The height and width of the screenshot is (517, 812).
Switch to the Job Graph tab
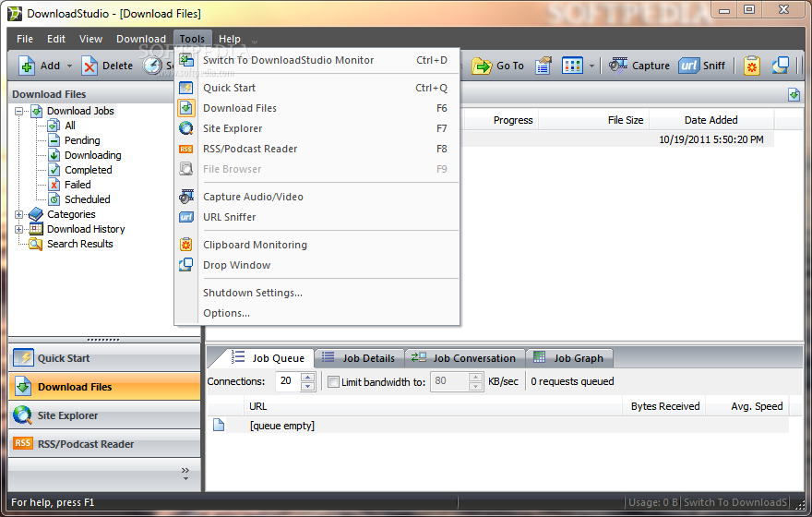tap(568, 358)
